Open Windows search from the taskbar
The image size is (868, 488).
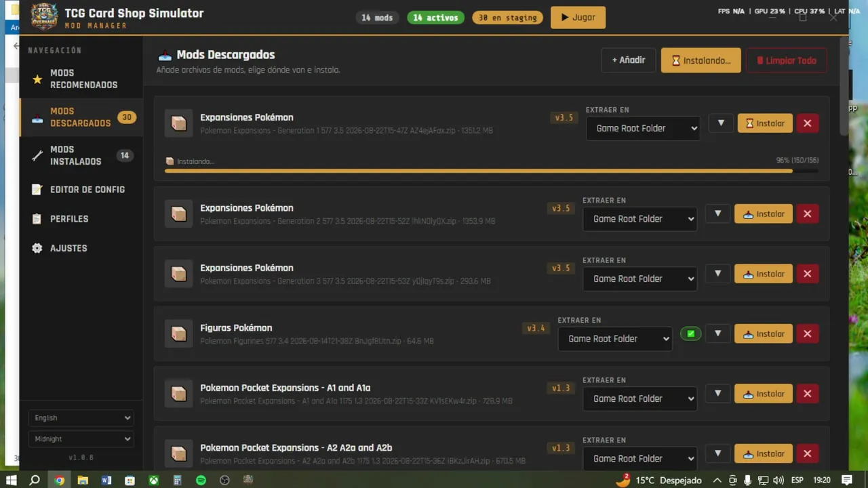pyautogui.click(x=35, y=481)
